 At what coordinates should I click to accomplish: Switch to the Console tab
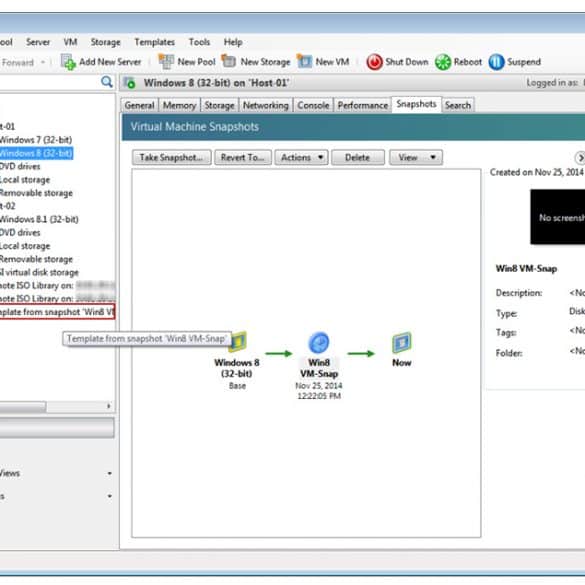click(313, 105)
